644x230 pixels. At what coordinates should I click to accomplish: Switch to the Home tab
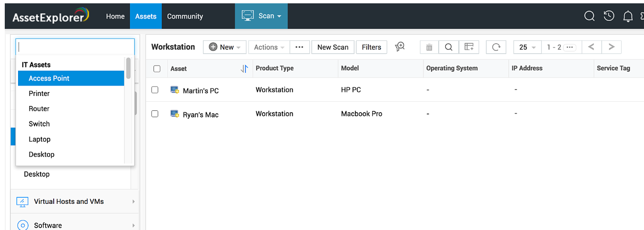point(115,16)
